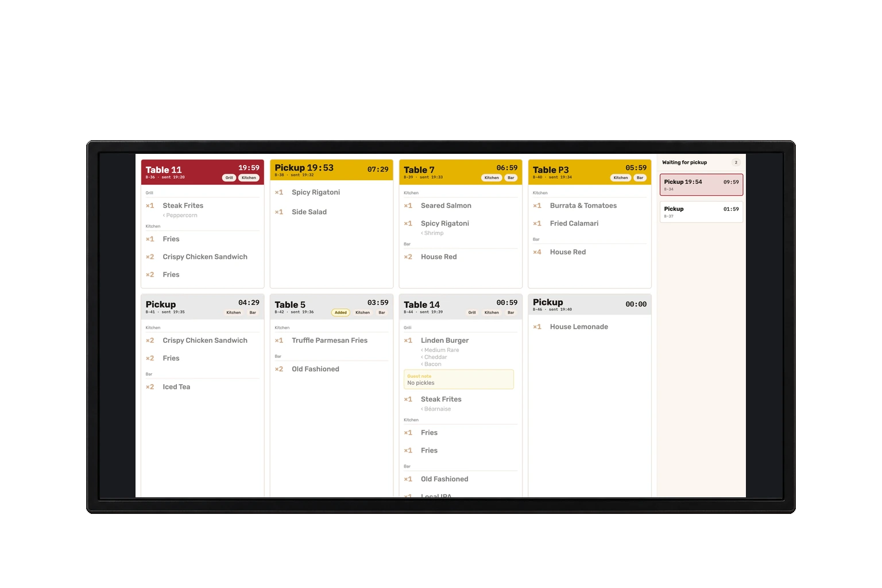Select the Table P3 ticket header
882x588 pixels.
click(590, 172)
